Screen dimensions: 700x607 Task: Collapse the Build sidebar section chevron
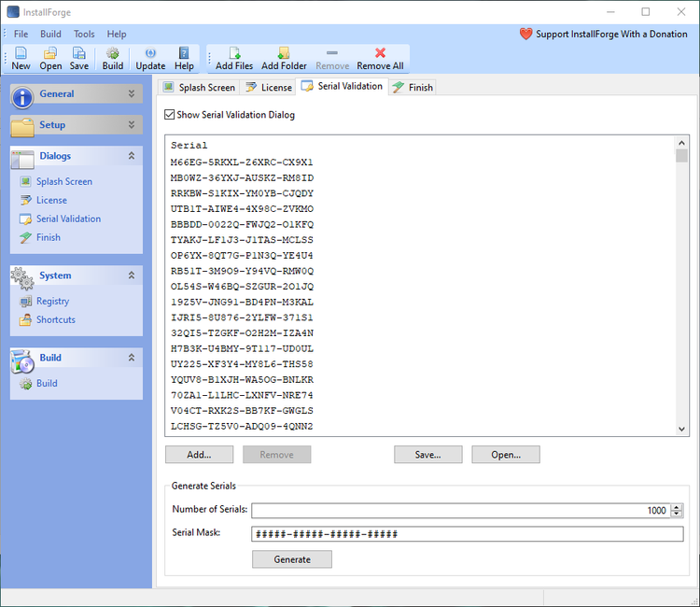[x=132, y=358]
